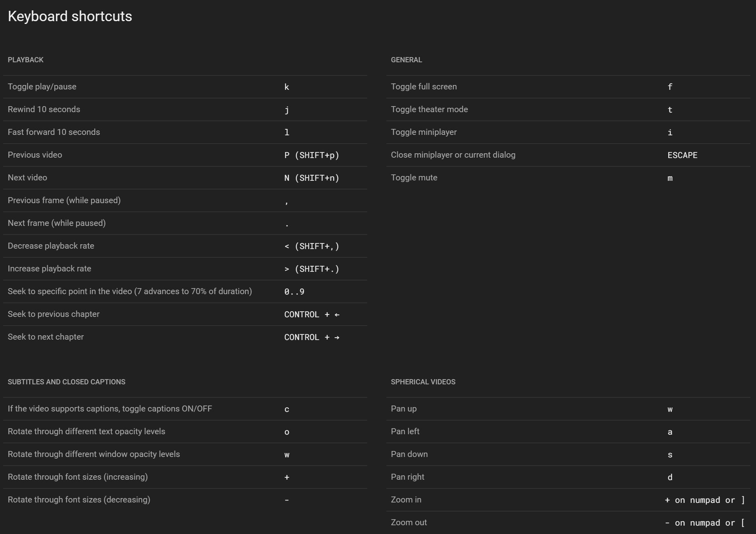This screenshot has width=756, height=534.
Task: Click the 'Pan right' label
Action: tap(408, 477)
